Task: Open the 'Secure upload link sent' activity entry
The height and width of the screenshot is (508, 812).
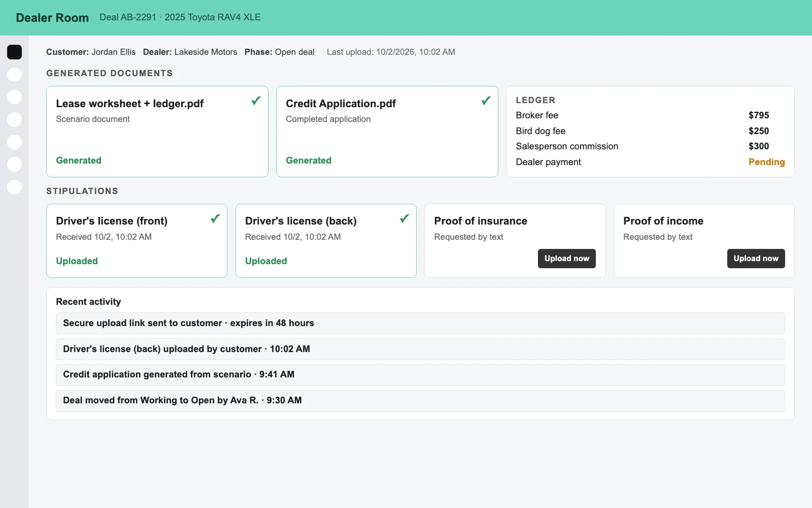Action: [420, 323]
